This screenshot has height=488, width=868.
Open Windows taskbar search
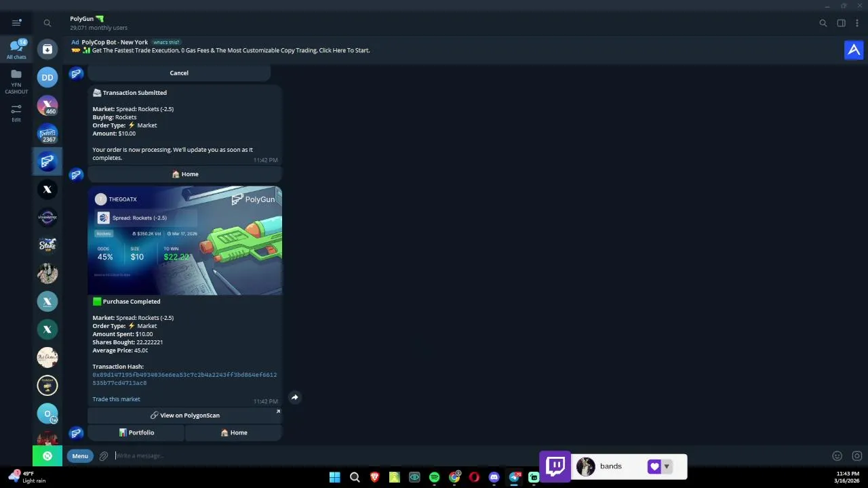click(x=355, y=477)
